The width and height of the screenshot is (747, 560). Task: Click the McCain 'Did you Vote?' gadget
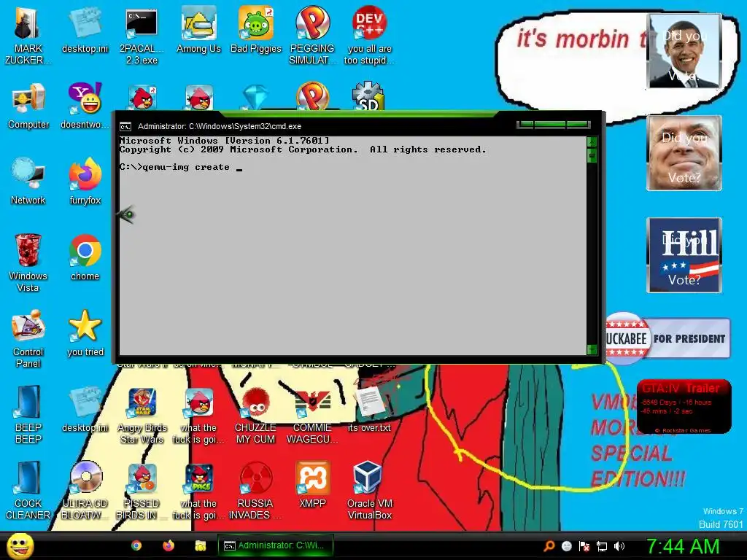(x=684, y=153)
